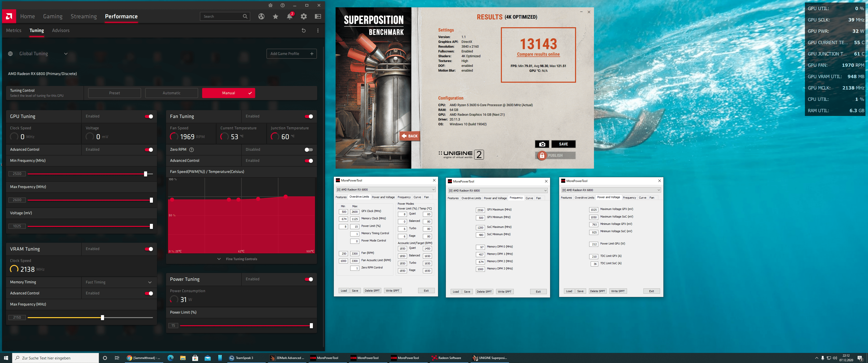The width and height of the screenshot is (868, 363).
Task: Open GPU dropdown in right MorePowerTool window
Action: (611, 190)
